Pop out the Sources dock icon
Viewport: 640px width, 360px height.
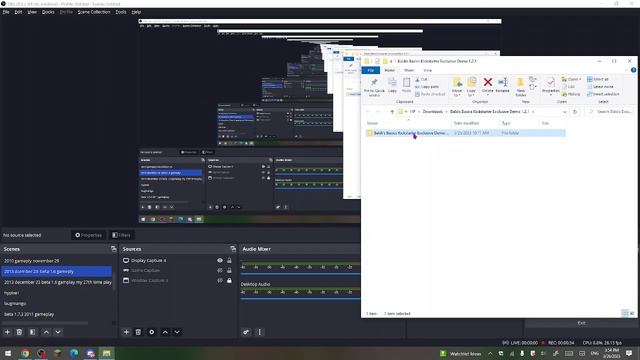point(233,249)
